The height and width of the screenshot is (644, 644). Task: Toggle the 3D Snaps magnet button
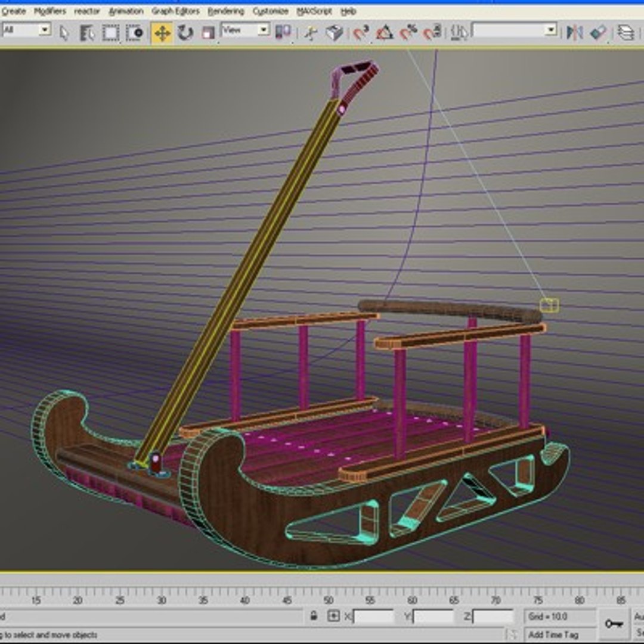(x=361, y=32)
